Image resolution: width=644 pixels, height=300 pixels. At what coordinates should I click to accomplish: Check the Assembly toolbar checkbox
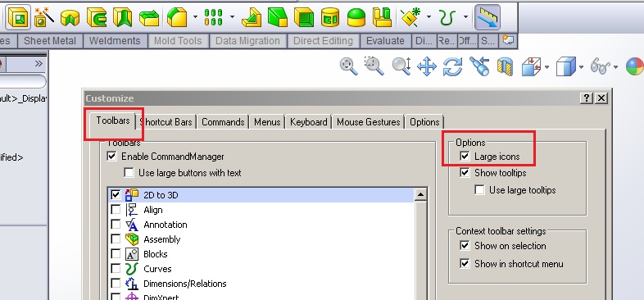116,239
